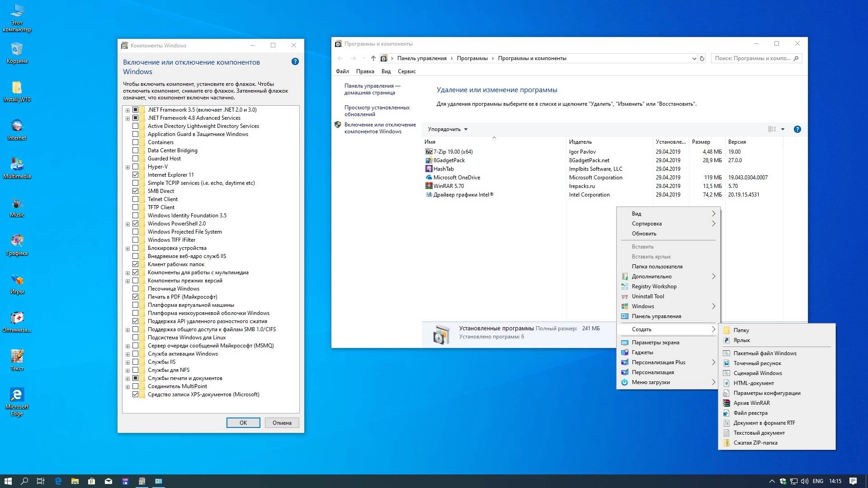Screen dimensions: 868x488
Task: Uncheck Печать в PDF (Майкрософт)
Action: (x=135, y=297)
